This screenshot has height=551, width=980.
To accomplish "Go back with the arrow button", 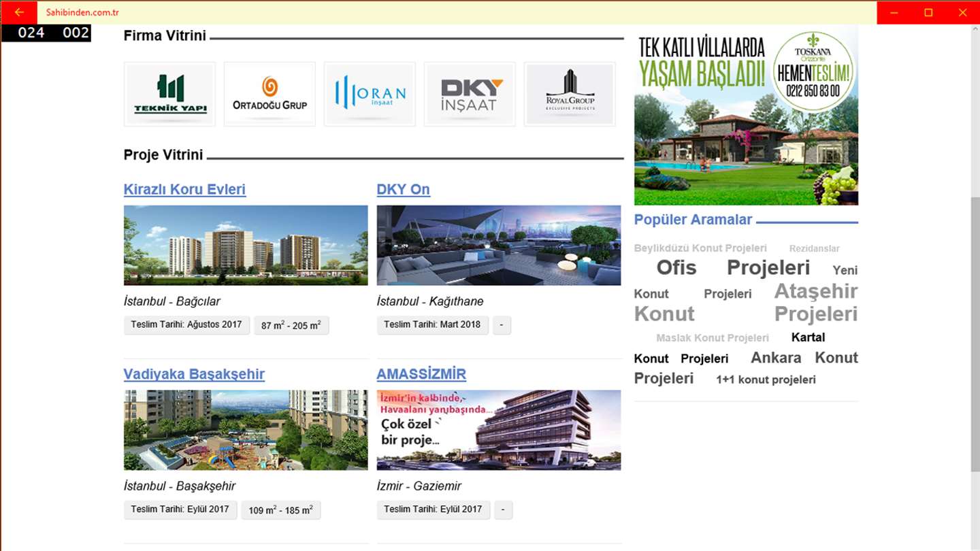I will (18, 12).
